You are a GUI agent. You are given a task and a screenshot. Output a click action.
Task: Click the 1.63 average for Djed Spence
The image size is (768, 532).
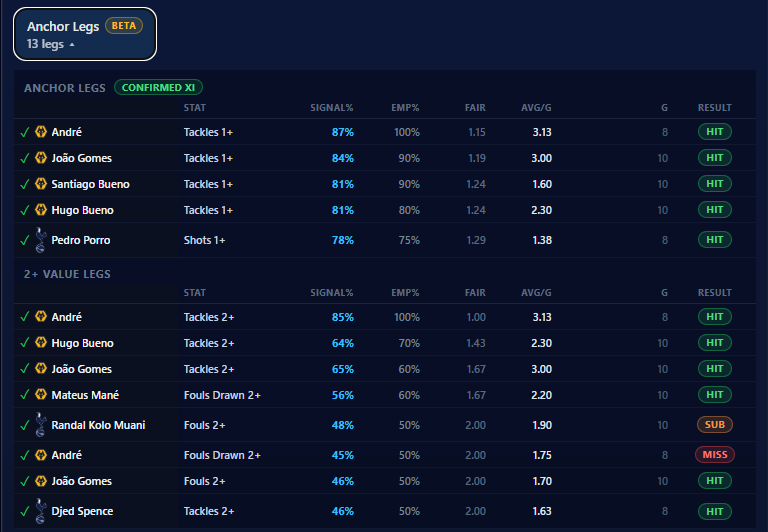click(542, 511)
